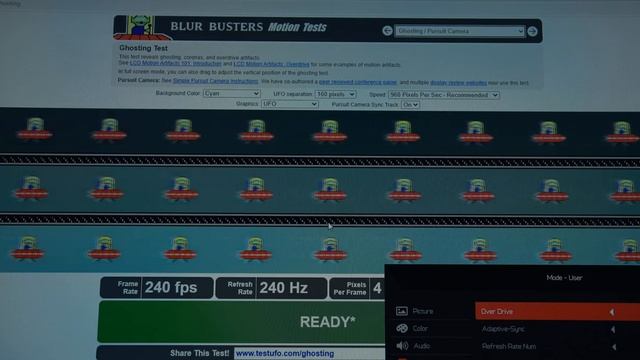
Task: Click the 240 fps Frame Rate readout
Action: pos(157,288)
